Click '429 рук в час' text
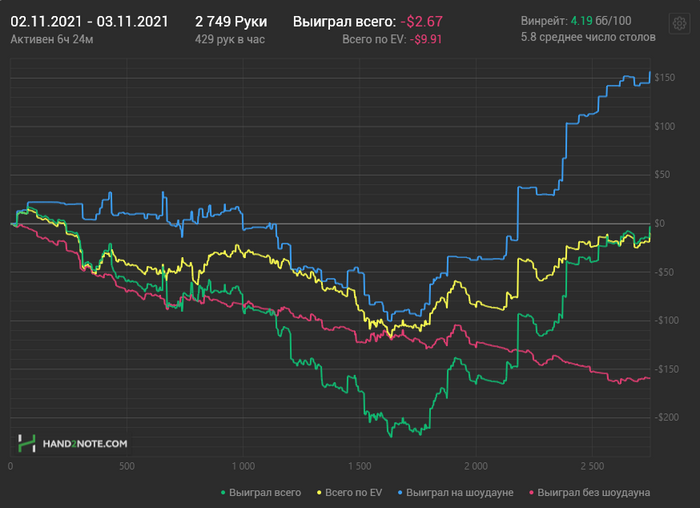 click(x=229, y=39)
